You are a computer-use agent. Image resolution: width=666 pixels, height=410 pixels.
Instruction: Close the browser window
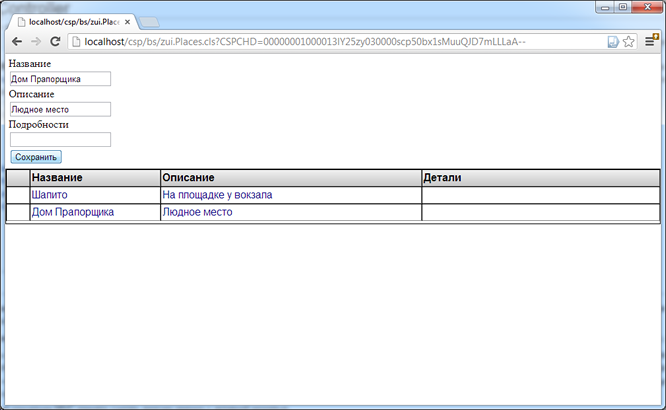(647, 7)
